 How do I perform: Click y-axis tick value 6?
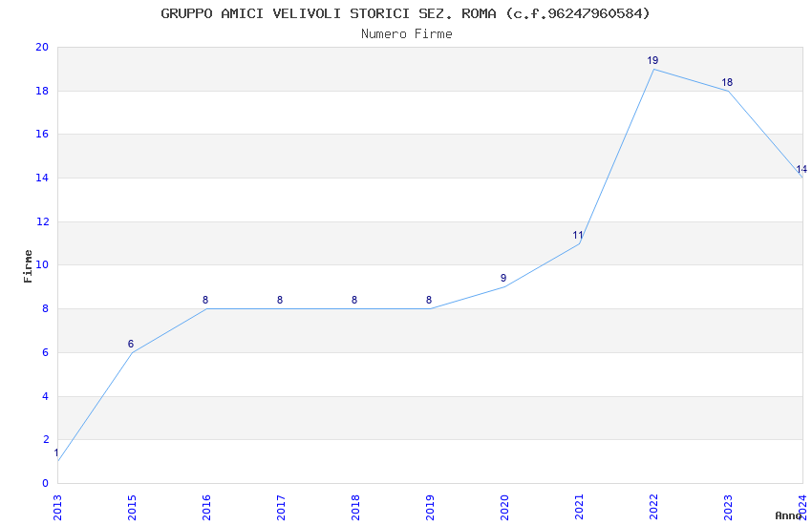(46, 353)
